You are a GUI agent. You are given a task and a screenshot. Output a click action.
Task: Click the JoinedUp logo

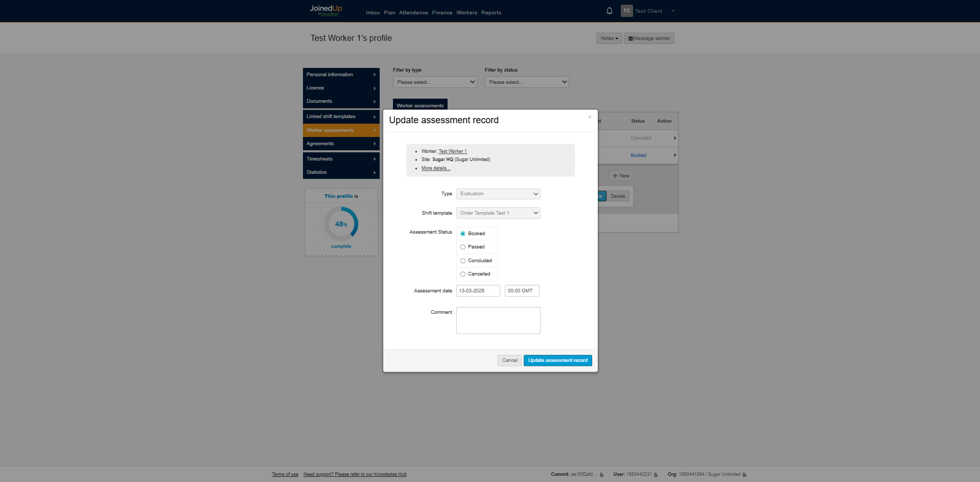(x=325, y=10)
